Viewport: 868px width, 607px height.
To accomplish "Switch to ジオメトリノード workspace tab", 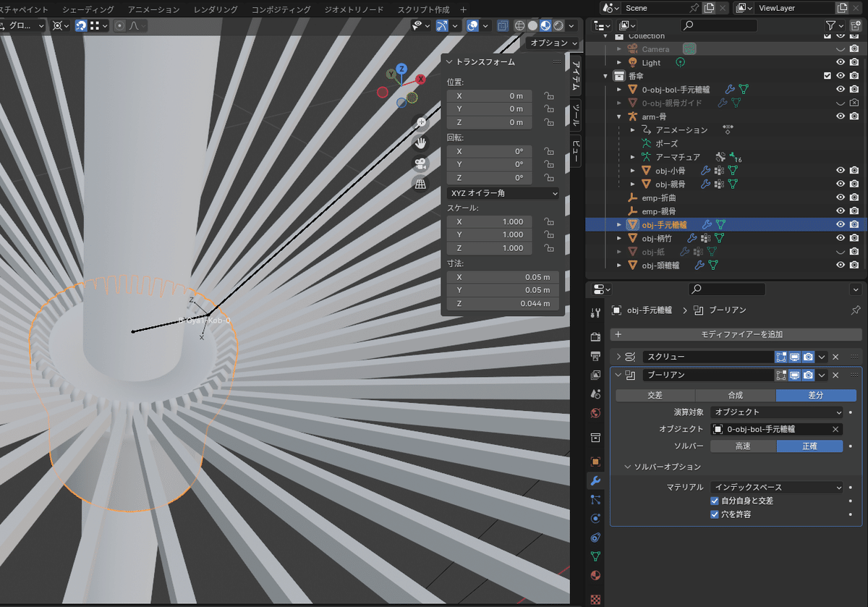I will point(354,9).
